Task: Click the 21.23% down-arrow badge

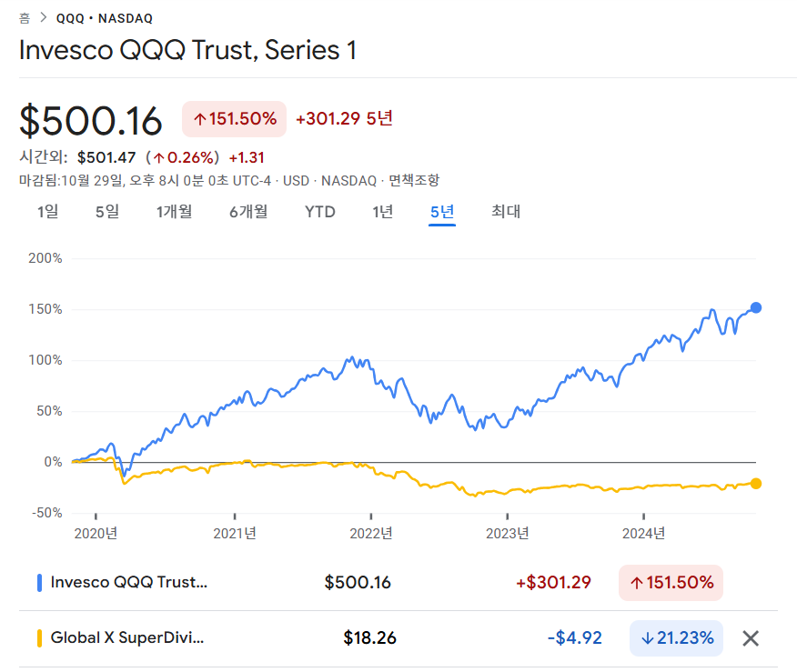Action: [x=676, y=638]
